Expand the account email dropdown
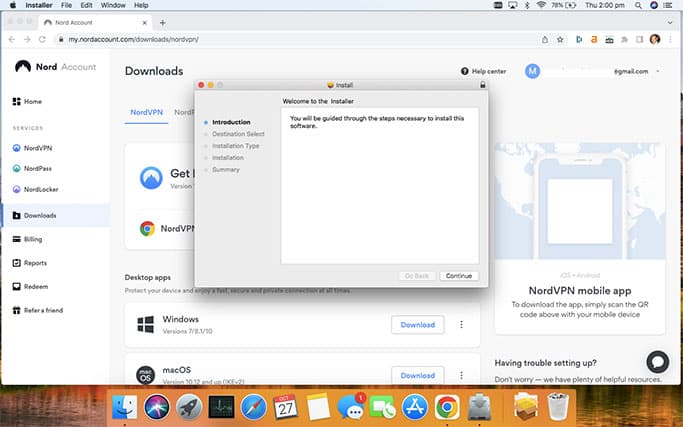683x427 pixels. tap(658, 71)
